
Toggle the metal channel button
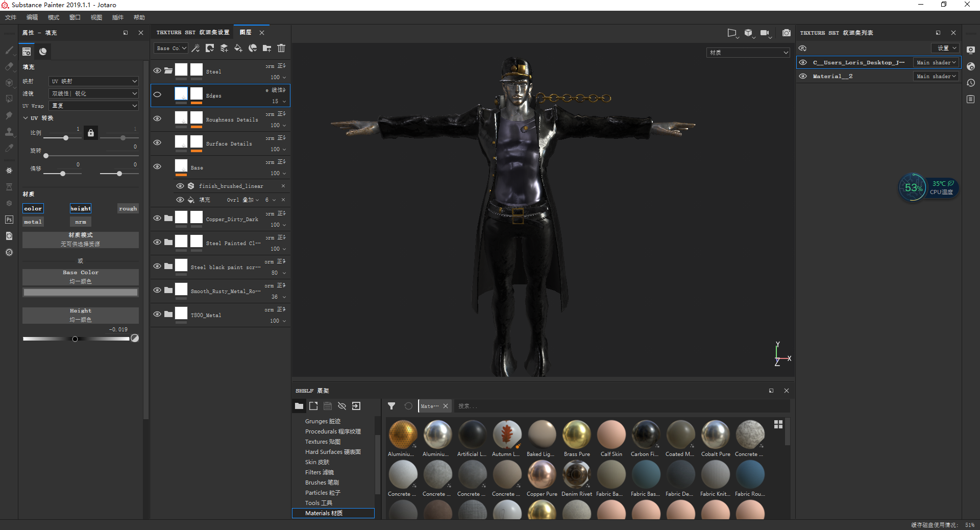point(33,222)
